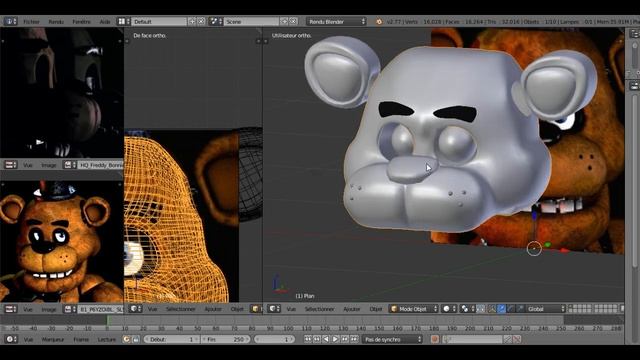Open the Mode Objet dropdown
This screenshot has height=360, width=640.
click(x=413, y=309)
